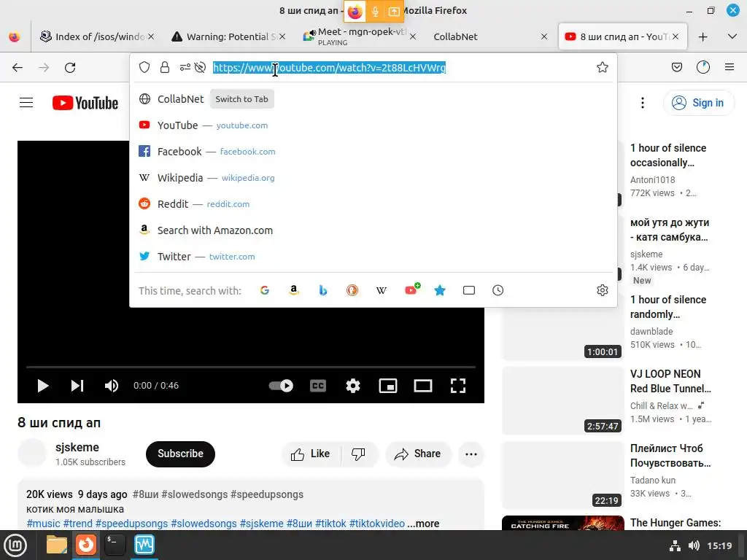747x560 pixels.
Task: Click the autoplay blocked icon in address bar
Action: [x=200, y=68]
